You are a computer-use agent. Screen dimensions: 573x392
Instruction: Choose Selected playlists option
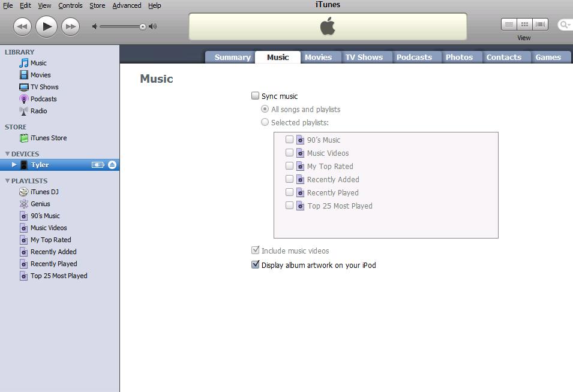pos(265,122)
